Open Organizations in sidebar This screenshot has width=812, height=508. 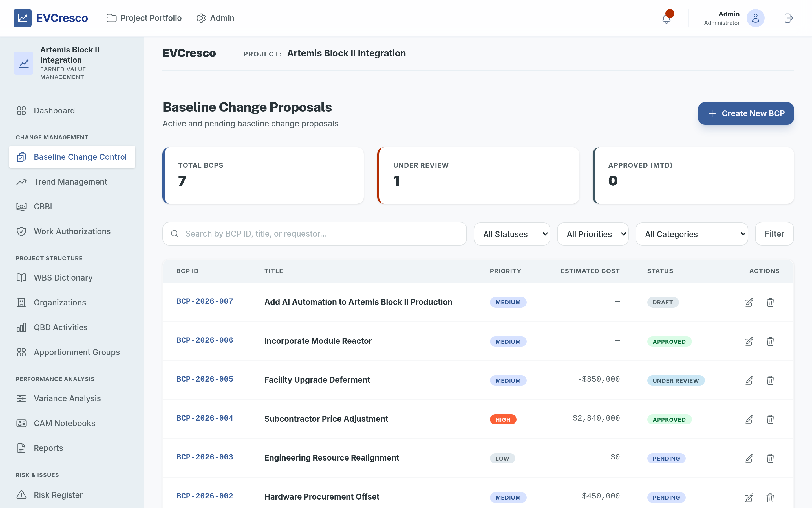[x=72, y=302]
